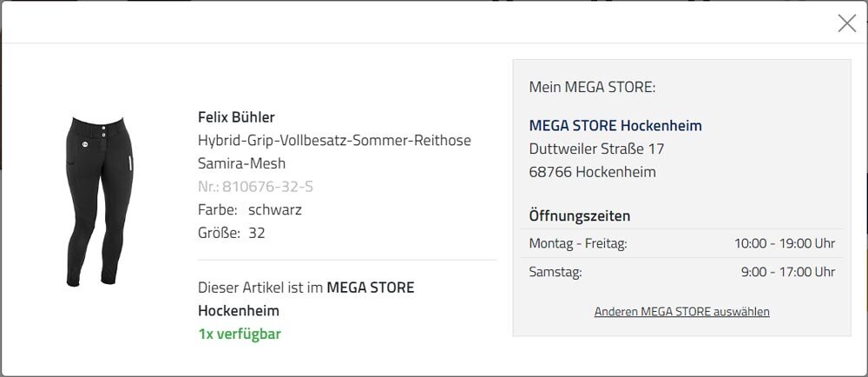Click 'Dieser Artikel ist im MEGA STORE' text
The width and height of the screenshot is (868, 377).
[306, 288]
